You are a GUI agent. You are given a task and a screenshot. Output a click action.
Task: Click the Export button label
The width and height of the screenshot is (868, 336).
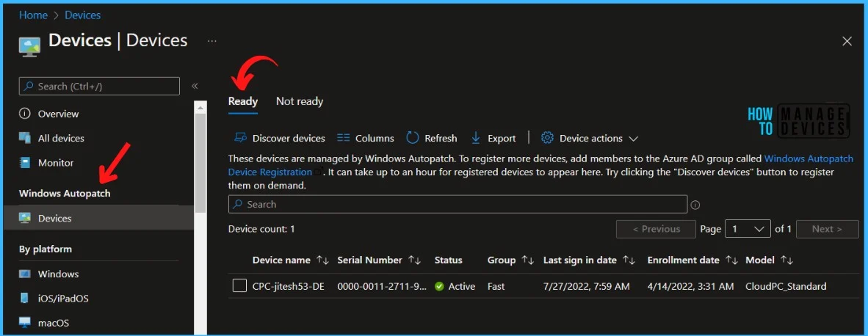click(x=502, y=138)
